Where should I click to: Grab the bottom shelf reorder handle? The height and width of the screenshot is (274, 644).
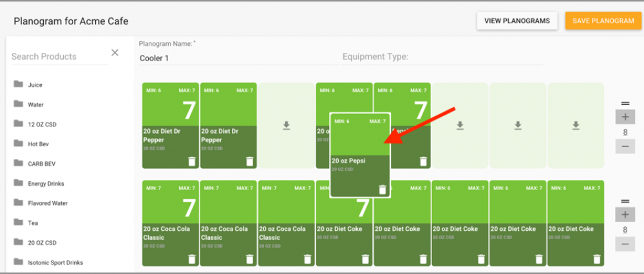pos(625,201)
